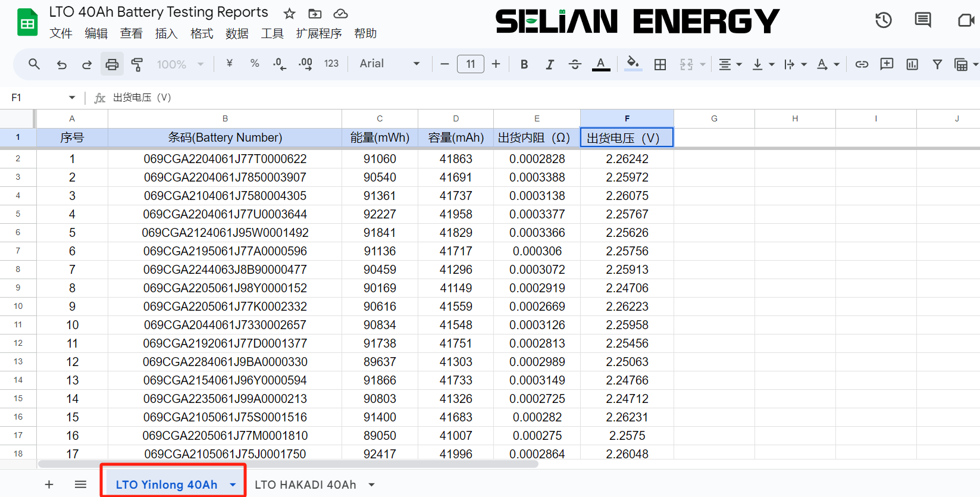Open the fill color picker
The width and height of the screenshot is (980, 497).
point(633,64)
